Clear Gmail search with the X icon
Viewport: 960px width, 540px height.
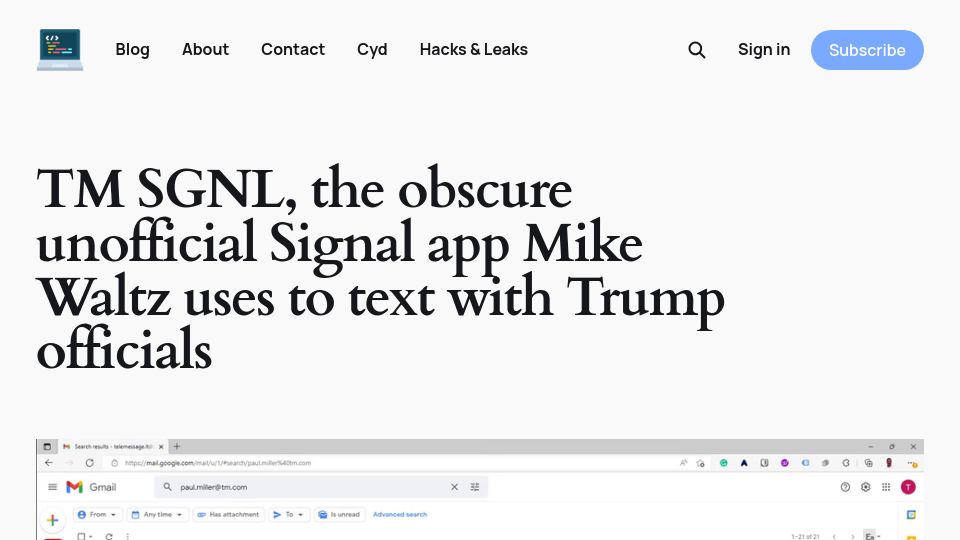(454, 487)
